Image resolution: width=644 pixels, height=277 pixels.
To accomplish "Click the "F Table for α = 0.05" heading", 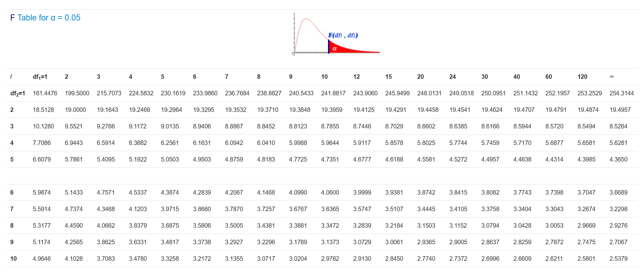I will tap(45, 18).
